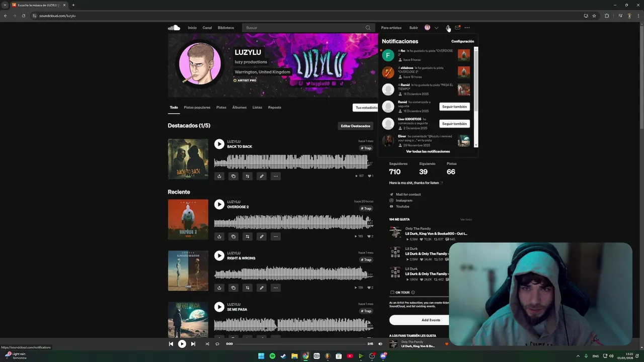Click the copy link icon under RIGHT & WRONG
The height and width of the screenshot is (362, 644).
point(233,288)
